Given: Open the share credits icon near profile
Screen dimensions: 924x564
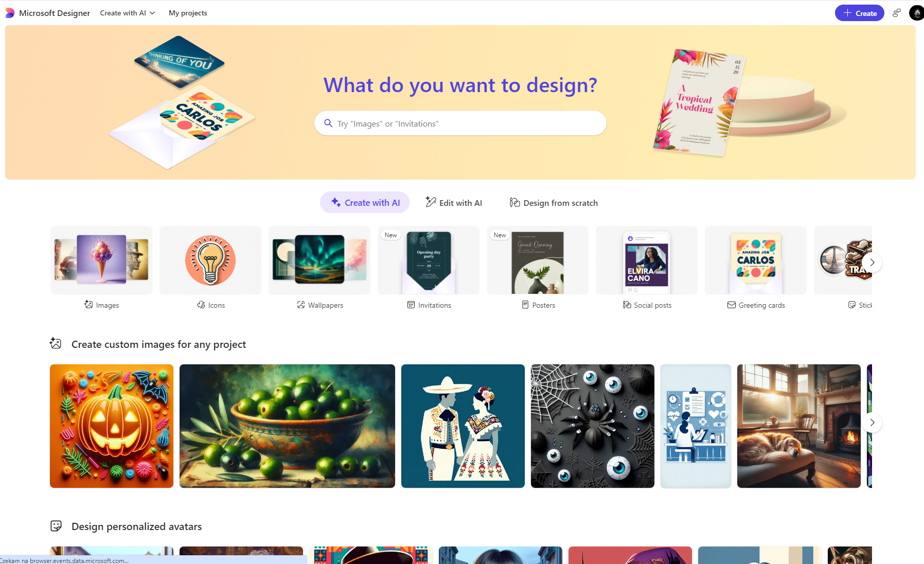Looking at the screenshot, I should tap(897, 13).
